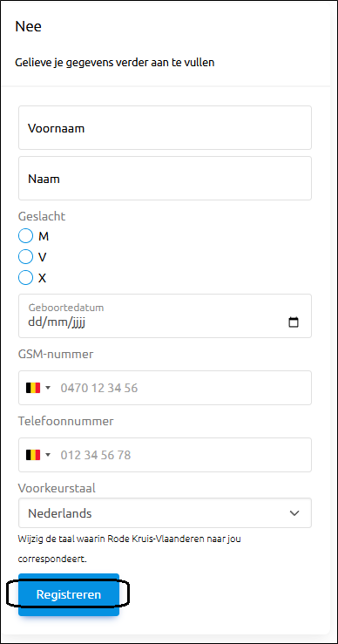Click the Belgian flag in Telefoonnummer field
The width and height of the screenshot is (338, 644).
point(33,455)
